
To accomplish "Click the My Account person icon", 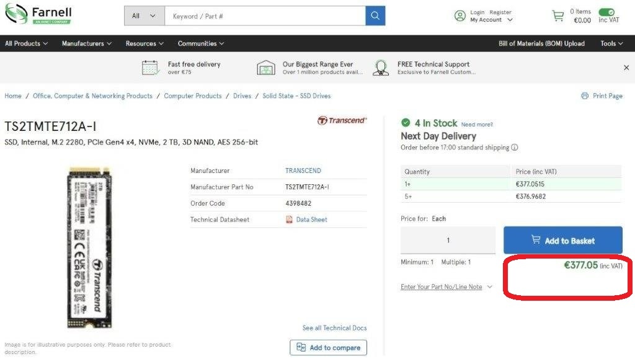I will (x=460, y=15).
